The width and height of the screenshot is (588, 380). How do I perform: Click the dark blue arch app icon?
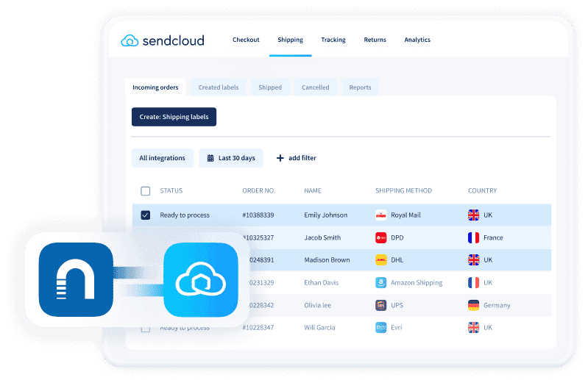point(76,279)
